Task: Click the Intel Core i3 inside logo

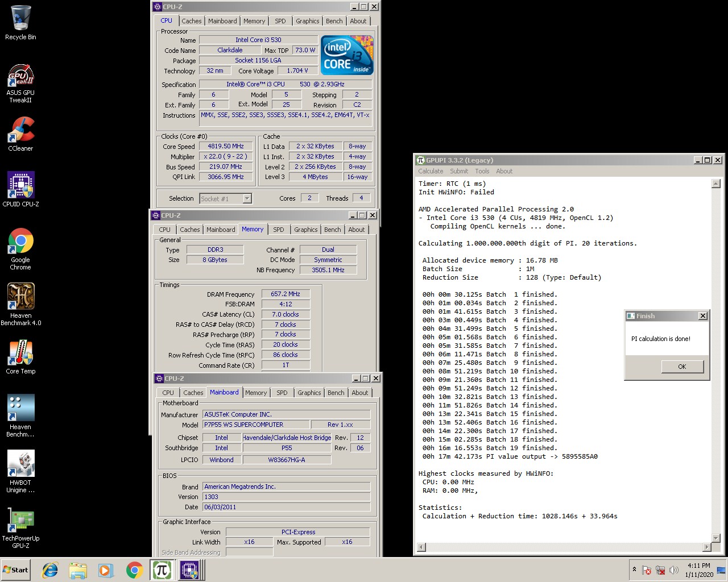Action: [347, 55]
